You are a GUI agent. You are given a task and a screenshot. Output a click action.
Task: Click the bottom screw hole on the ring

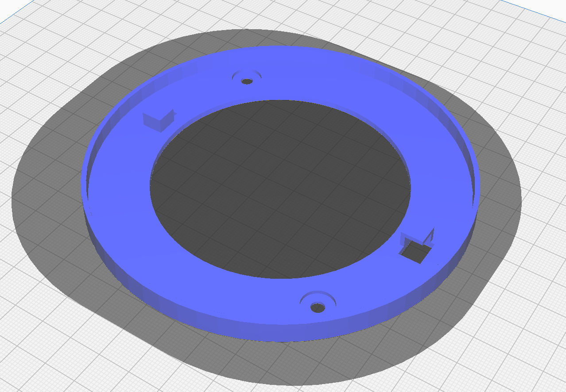[x=318, y=307]
